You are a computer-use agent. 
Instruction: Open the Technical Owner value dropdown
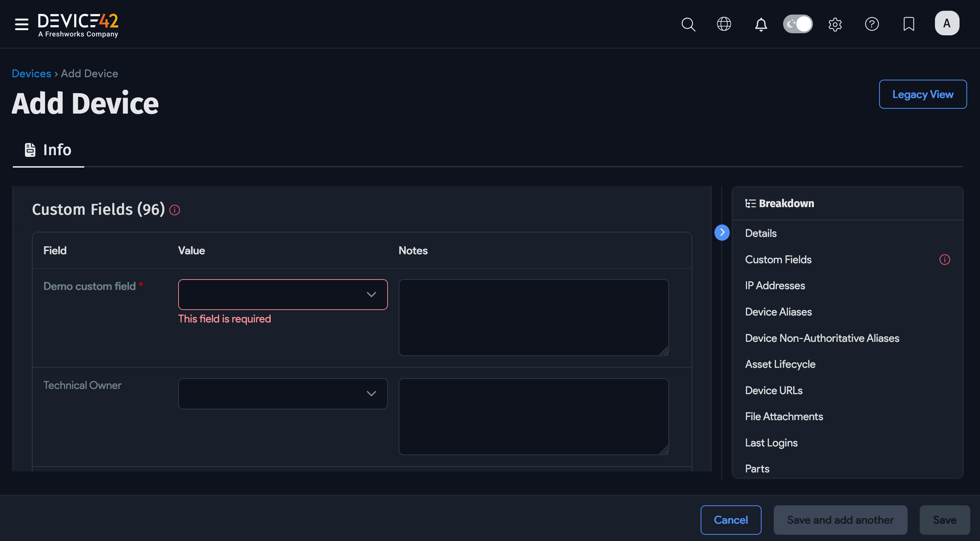[283, 393]
